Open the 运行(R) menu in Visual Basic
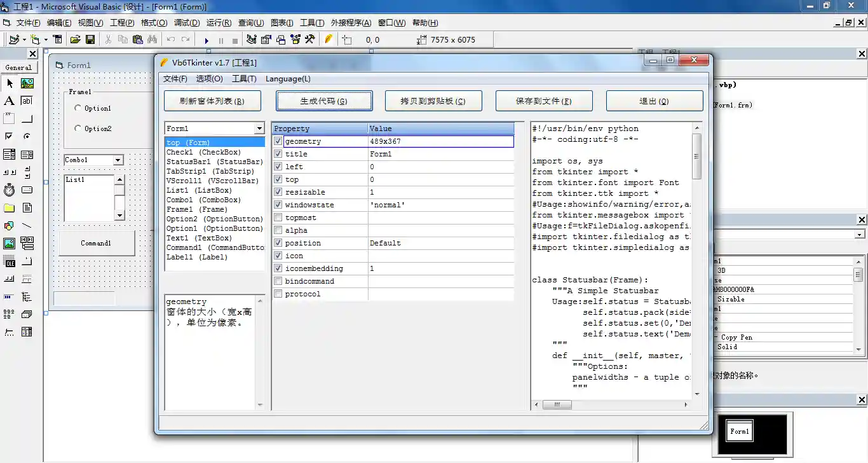 click(220, 22)
